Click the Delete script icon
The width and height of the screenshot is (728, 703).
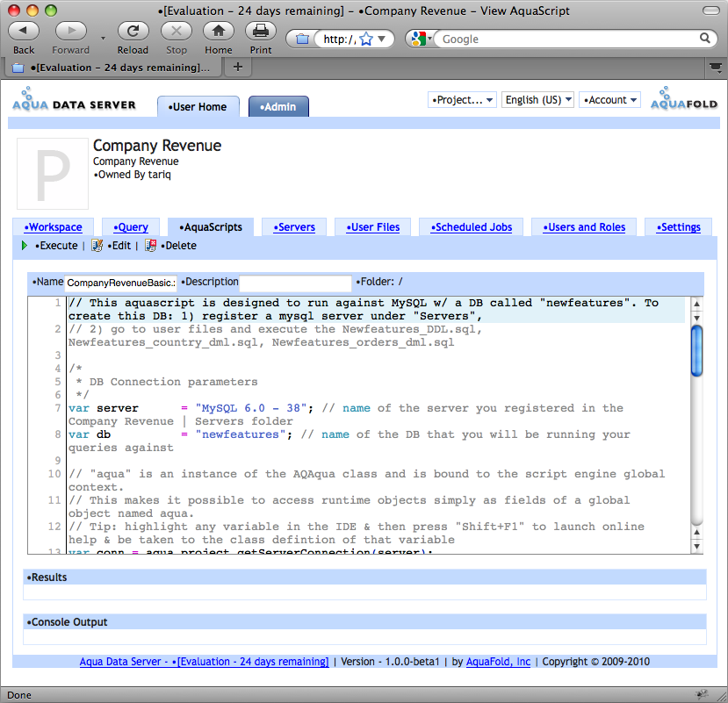point(150,246)
